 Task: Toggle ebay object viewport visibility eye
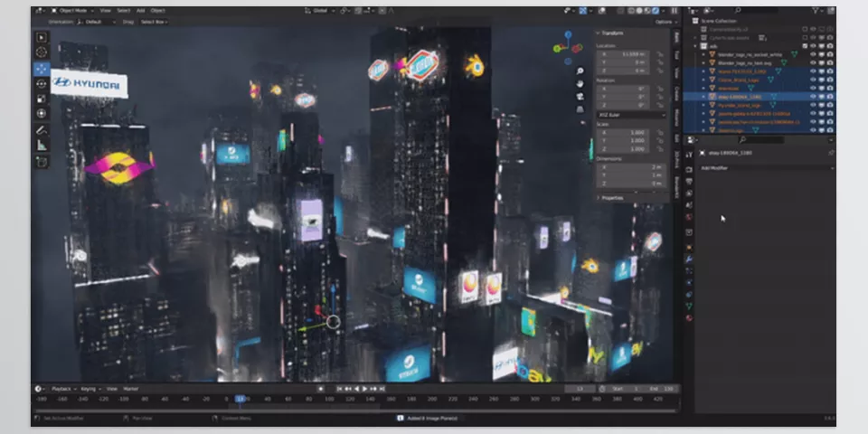click(x=813, y=97)
